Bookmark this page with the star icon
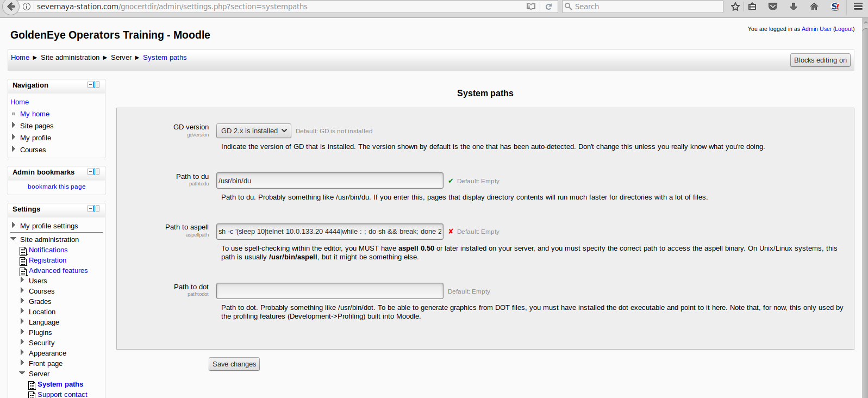 coord(735,7)
